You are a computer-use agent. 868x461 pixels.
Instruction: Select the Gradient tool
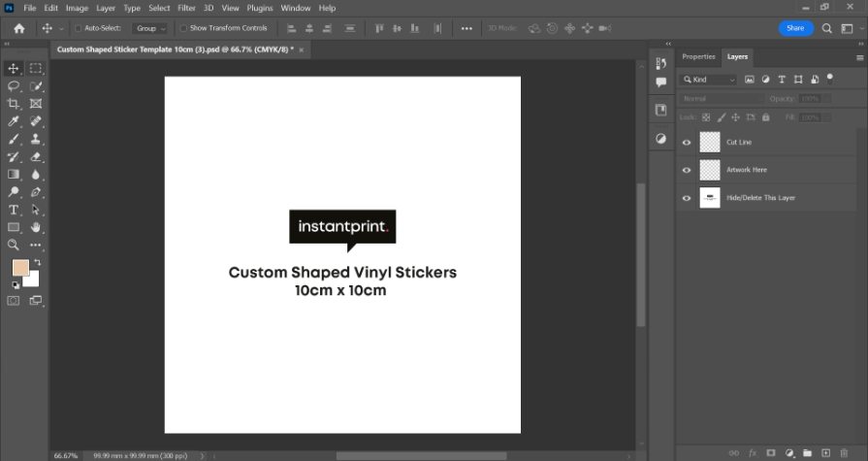[14, 175]
